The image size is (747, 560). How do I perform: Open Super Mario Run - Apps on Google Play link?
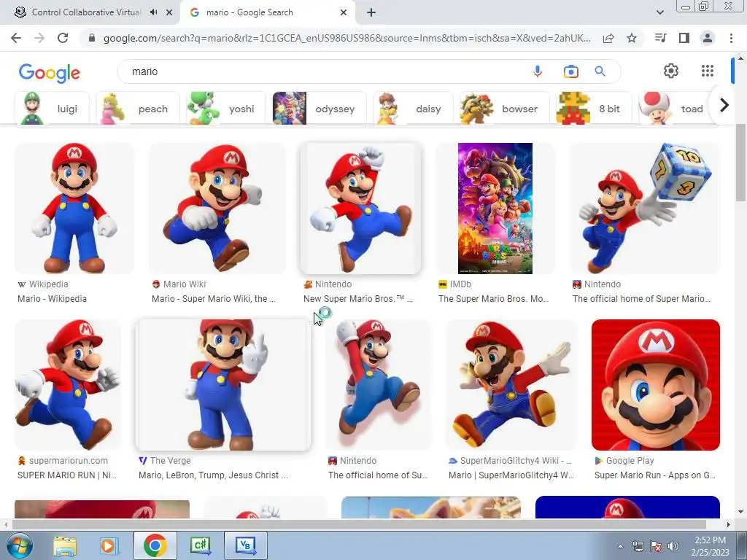[655, 475]
